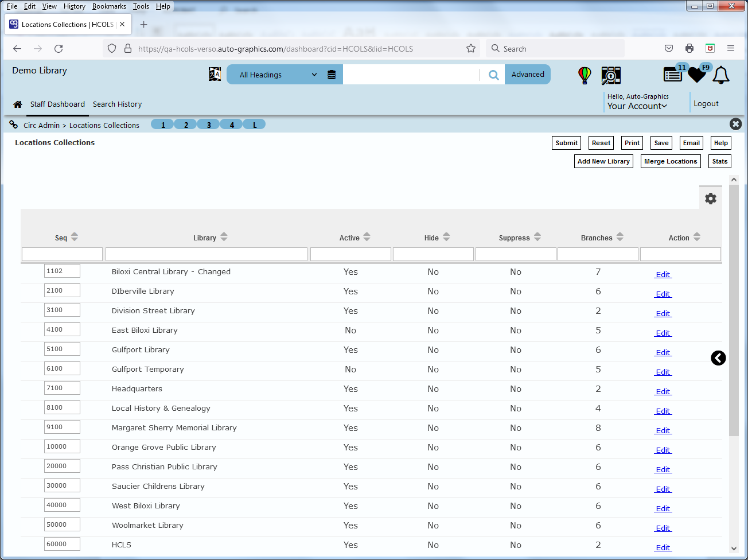748x560 pixels.
Task: Click the main catalog search field
Action: 411,75
